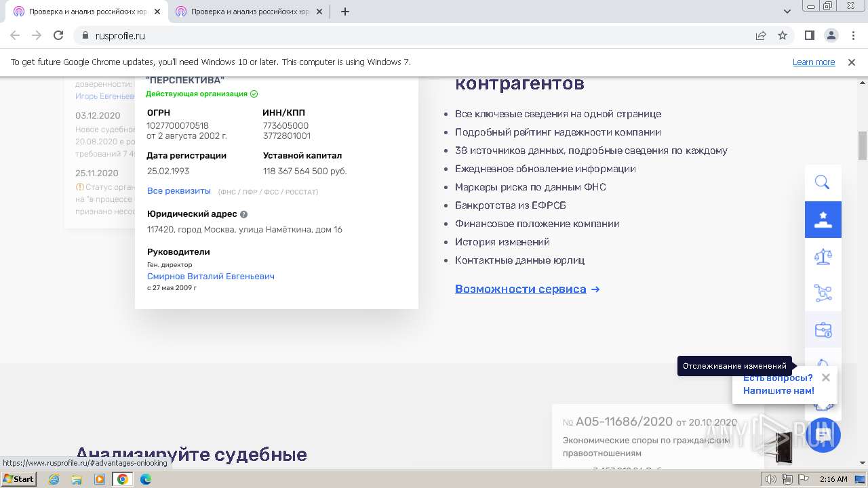
Task: Select the ОГРН number 1027700070518
Action: click(178, 126)
